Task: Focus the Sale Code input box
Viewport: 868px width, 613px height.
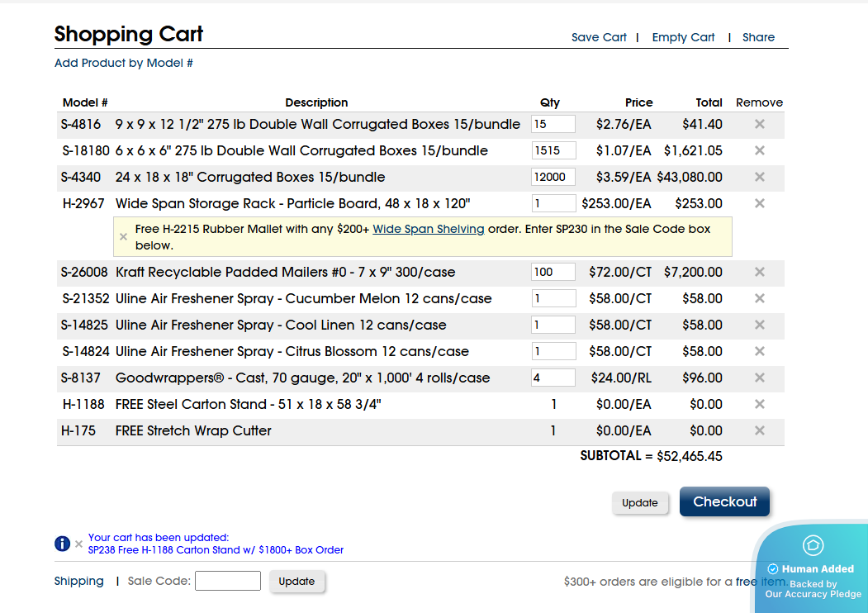Action: point(228,581)
